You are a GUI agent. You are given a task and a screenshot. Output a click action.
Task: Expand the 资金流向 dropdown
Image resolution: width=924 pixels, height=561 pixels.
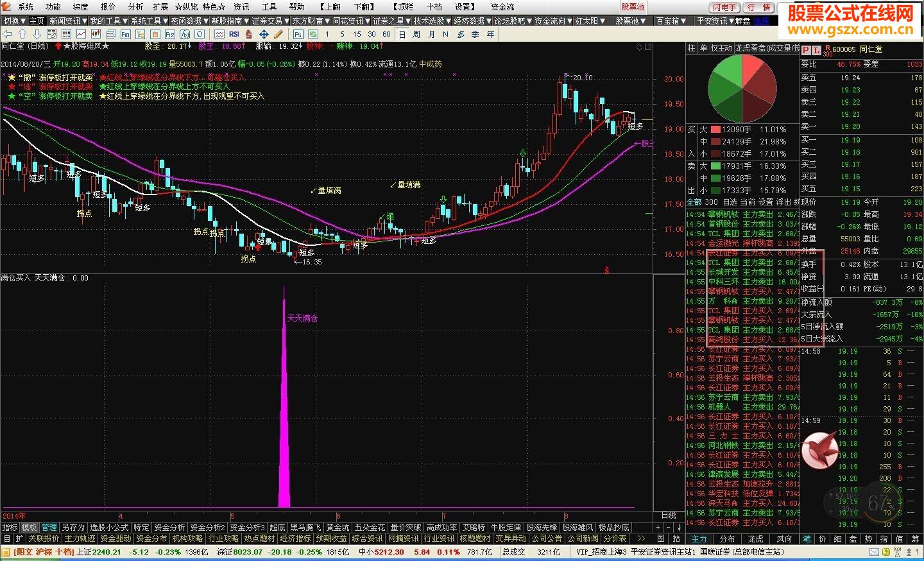553,21
